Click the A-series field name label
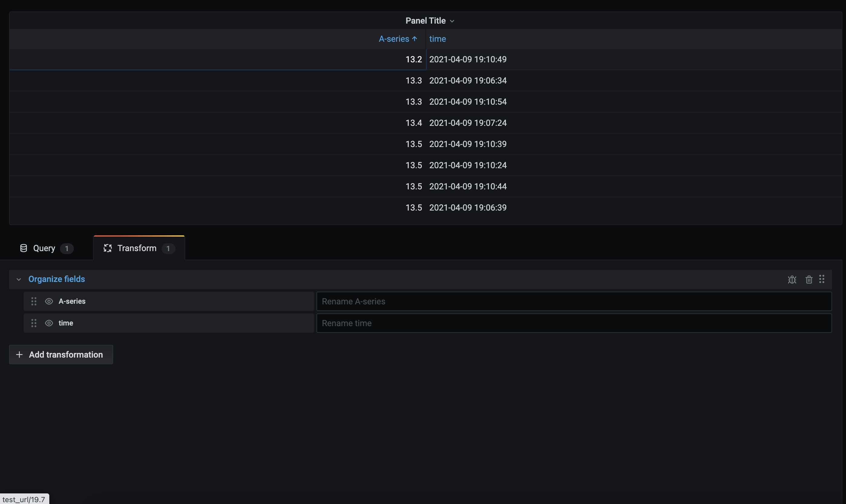This screenshot has height=504, width=846. tap(72, 301)
